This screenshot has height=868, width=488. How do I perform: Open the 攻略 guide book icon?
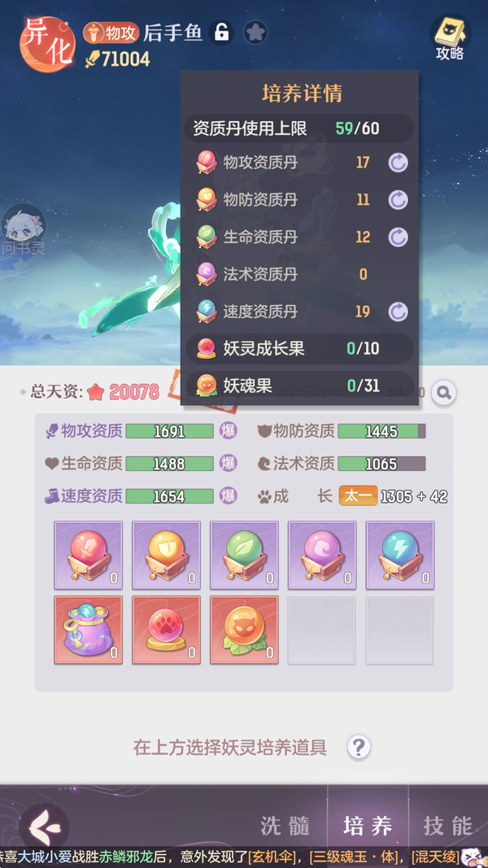pyautogui.click(x=450, y=37)
